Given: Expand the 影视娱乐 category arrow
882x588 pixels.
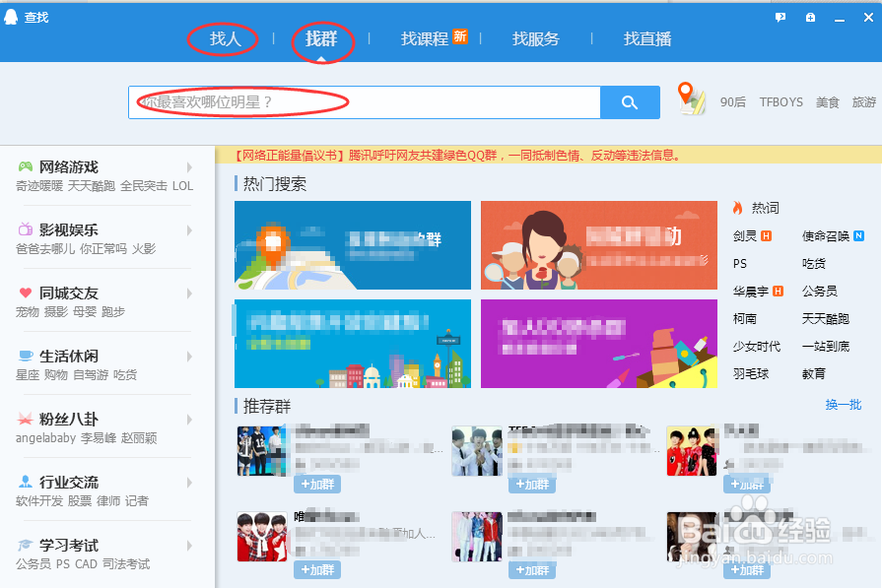Looking at the screenshot, I should pyautogui.click(x=189, y=229).
